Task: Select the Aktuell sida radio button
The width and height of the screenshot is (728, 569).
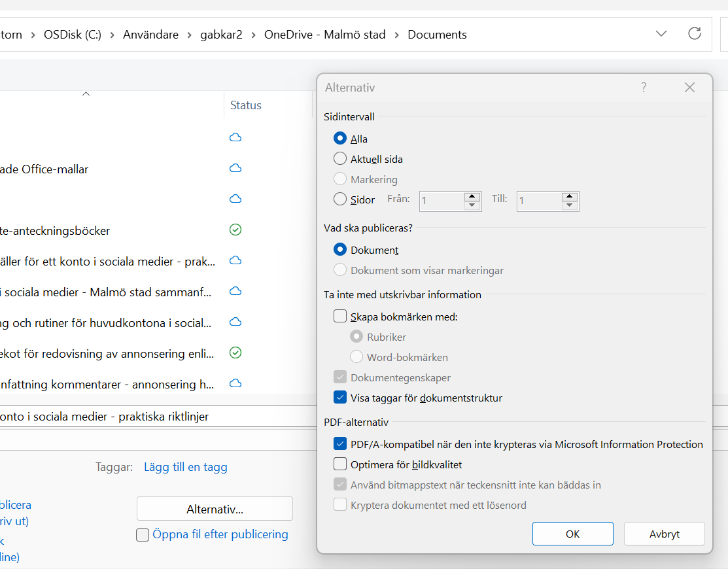Action: [340, 159]
